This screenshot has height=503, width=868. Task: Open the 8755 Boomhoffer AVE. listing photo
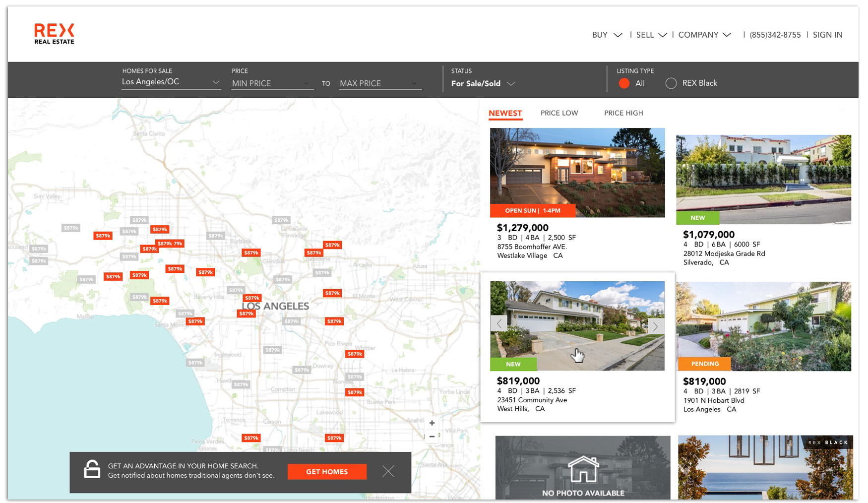(577, 173)
